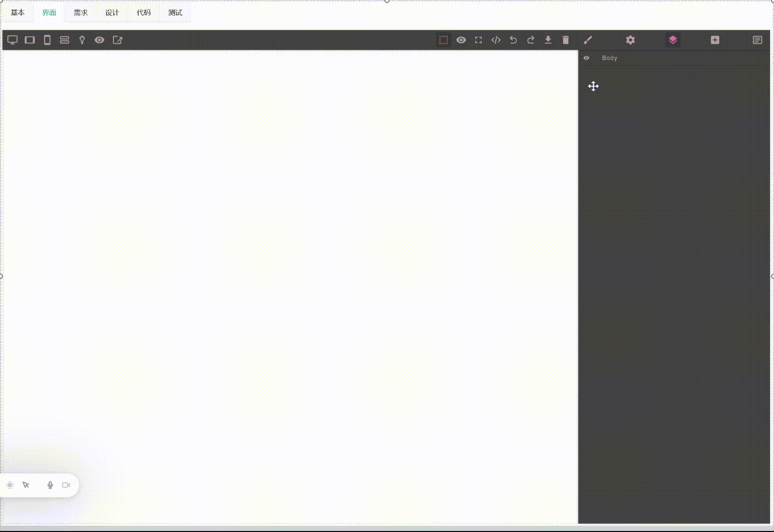The height and width of the screenshot is (532, 774).
Task: Open the layers panel icon
Action: [x=673, y=40]
